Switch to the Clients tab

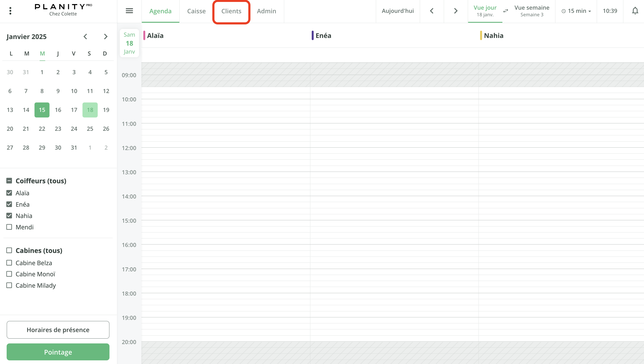(x=231, y=11)
